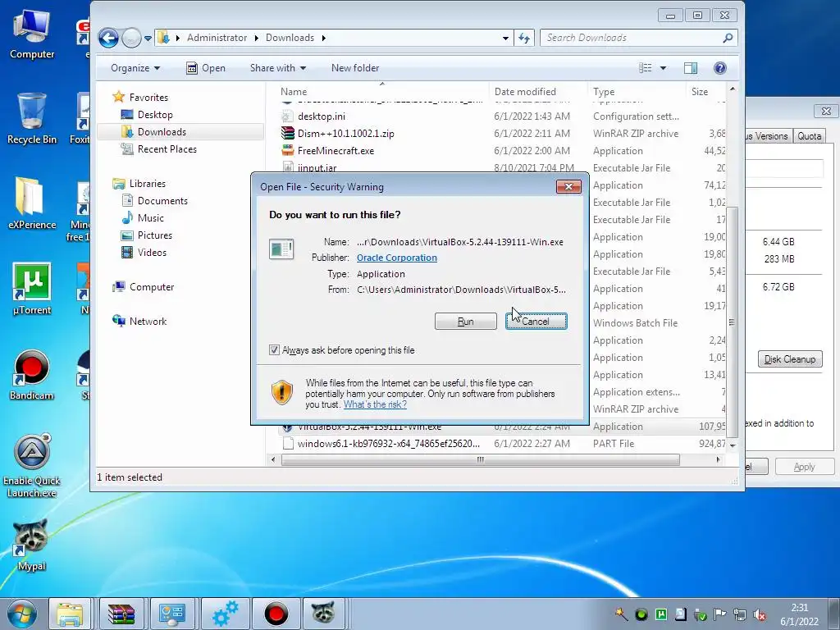Screen dimensions: 840x630
Task: Toggle the preview pane icon
Action: click(x=691, y=68)
